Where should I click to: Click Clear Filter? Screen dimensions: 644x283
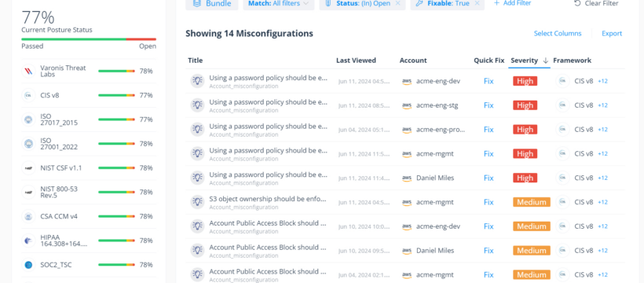[x=596, y=3]
